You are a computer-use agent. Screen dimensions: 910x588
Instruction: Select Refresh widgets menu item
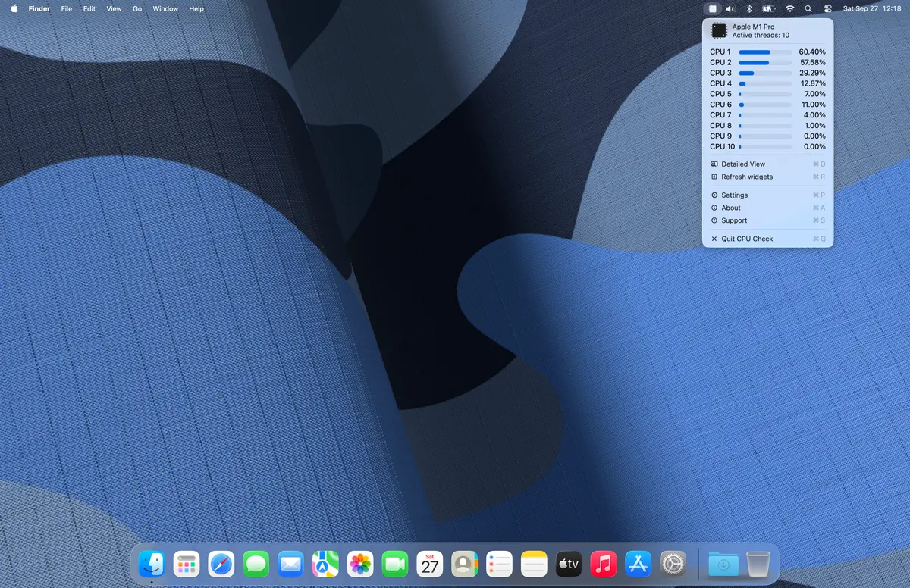747,177
